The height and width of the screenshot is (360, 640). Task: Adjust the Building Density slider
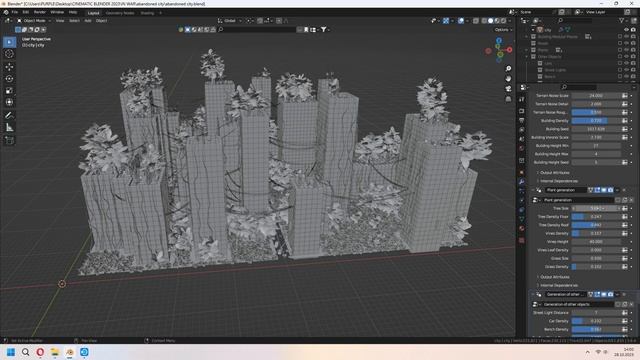tap(596, 121)
